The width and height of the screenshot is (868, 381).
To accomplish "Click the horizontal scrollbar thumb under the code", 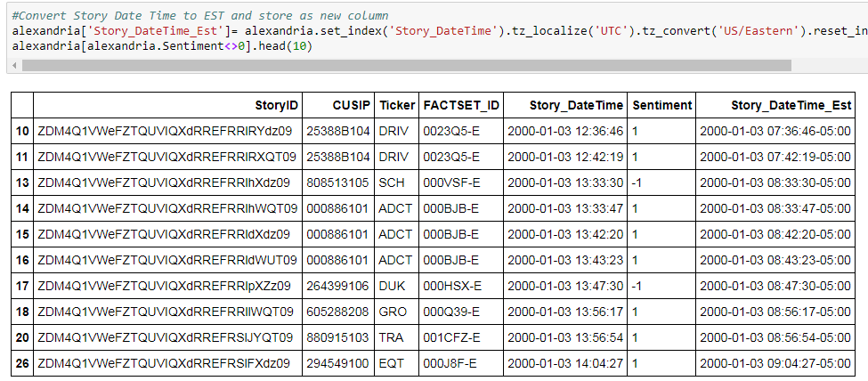I will [x=406, y=66].
